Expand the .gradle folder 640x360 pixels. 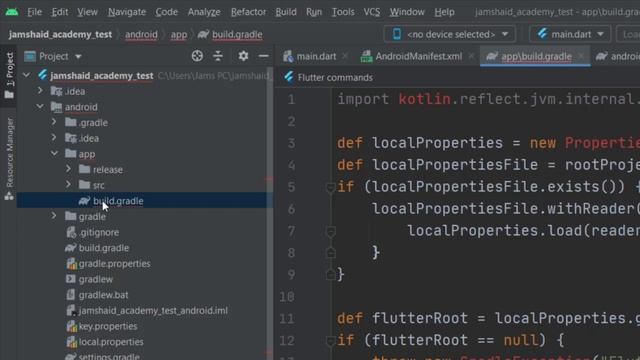click(x=54, y=122)
